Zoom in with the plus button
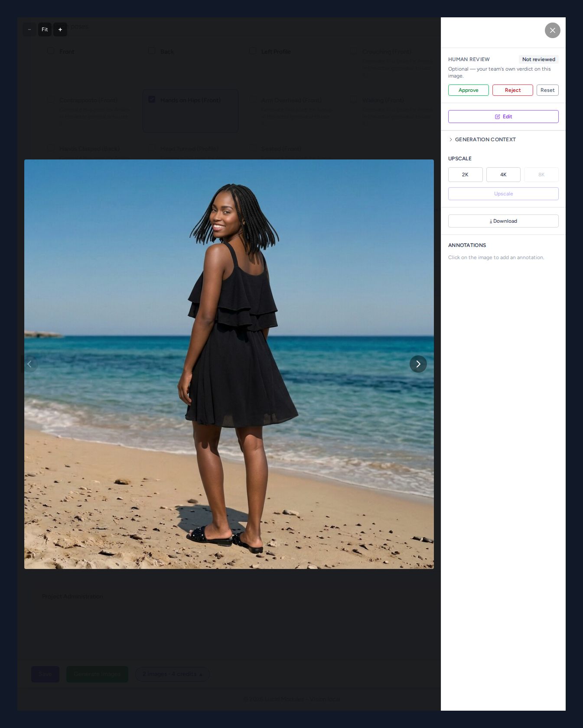 [x=60, y=29]
